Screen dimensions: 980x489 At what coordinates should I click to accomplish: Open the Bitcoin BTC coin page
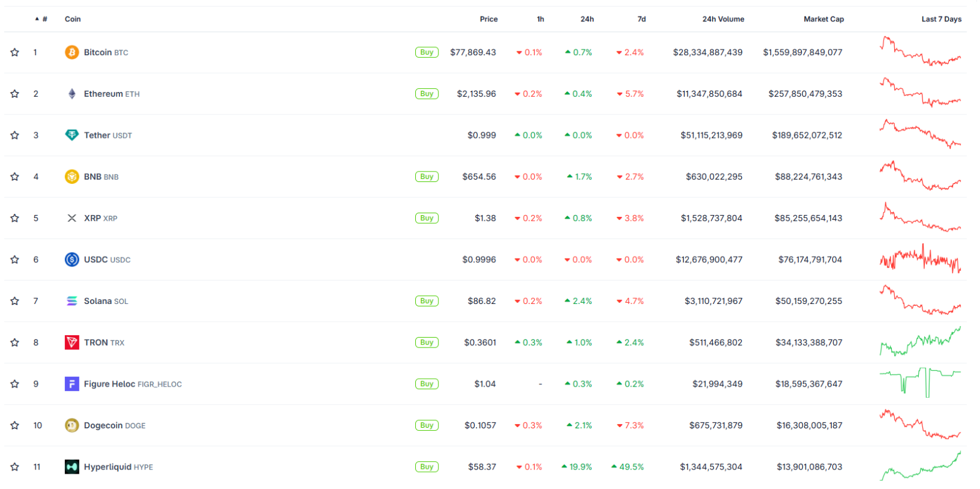[106, 53]
